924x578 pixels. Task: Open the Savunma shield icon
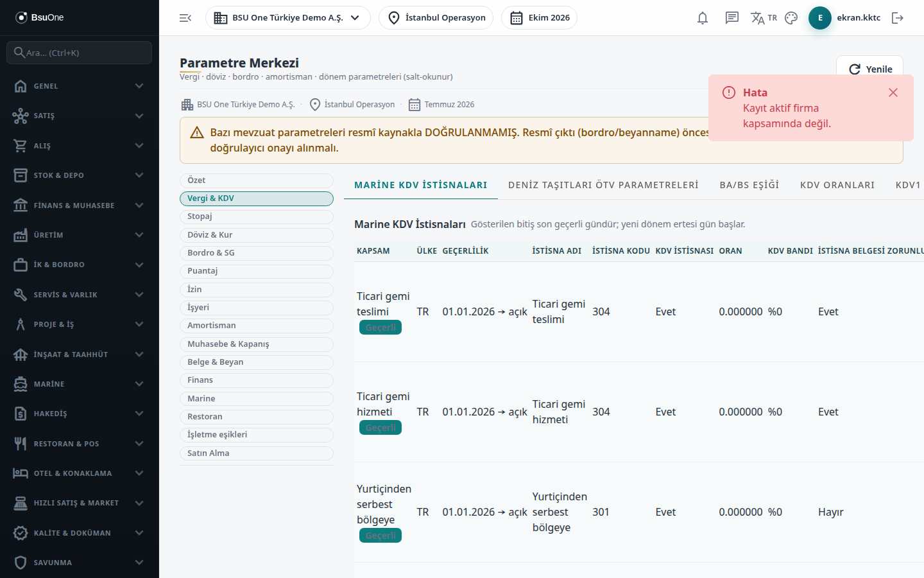(x=21, y=563)
